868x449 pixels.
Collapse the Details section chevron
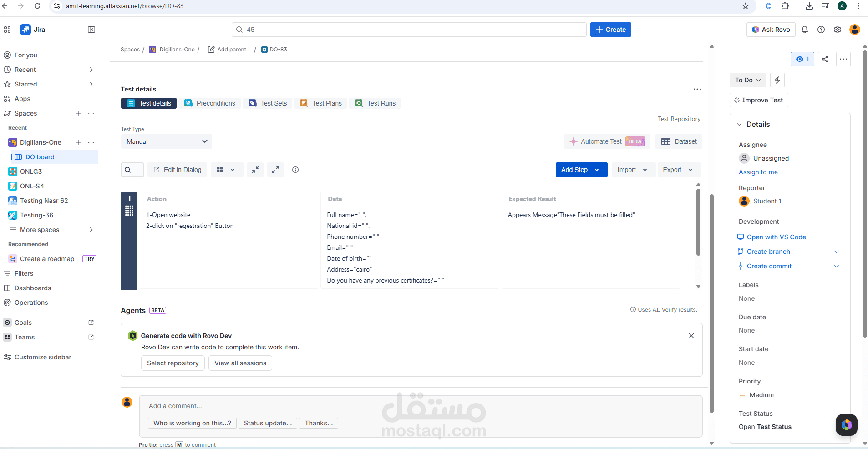coord(739,125)
